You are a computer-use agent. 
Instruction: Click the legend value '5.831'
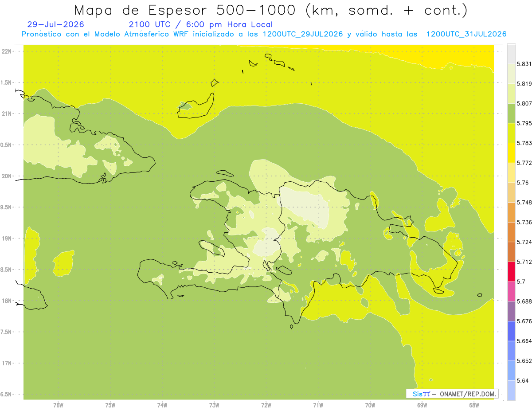pyautogui.click(x=524, y=64)
